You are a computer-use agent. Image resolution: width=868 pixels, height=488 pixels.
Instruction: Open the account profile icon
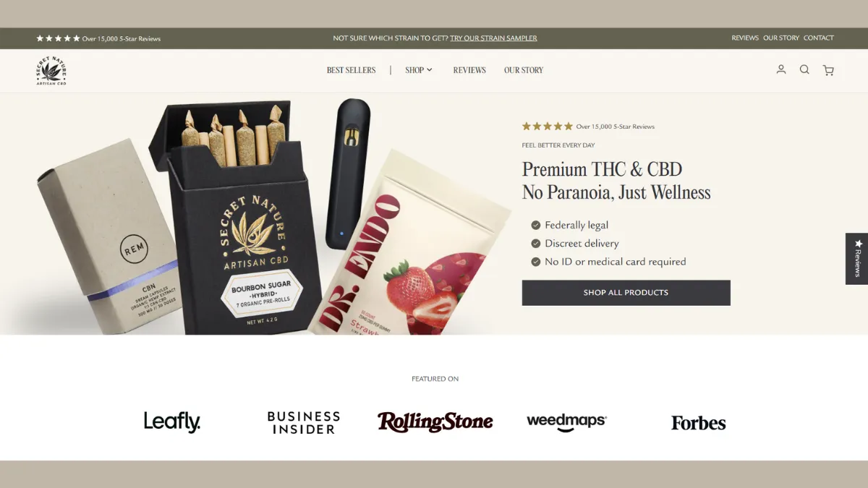point(781,69)
